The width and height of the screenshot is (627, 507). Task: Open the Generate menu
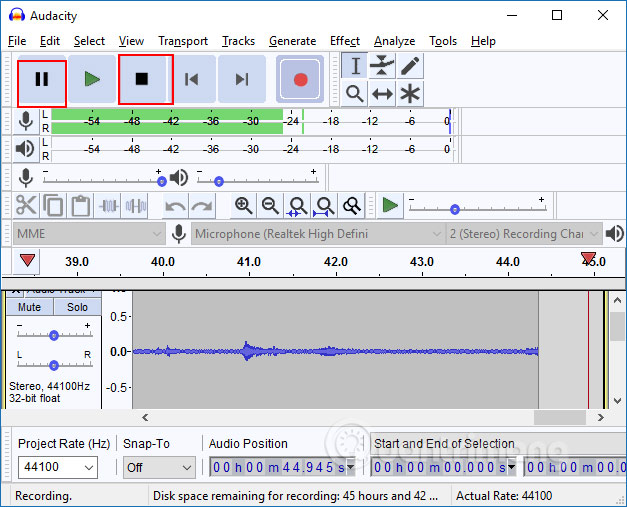coord(292,41)
